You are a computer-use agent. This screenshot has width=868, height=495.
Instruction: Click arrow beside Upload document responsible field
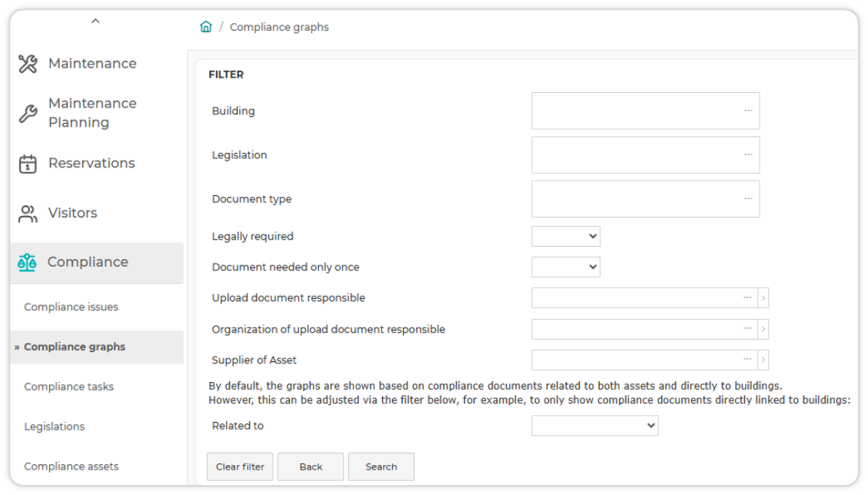(x=763, y=298)
